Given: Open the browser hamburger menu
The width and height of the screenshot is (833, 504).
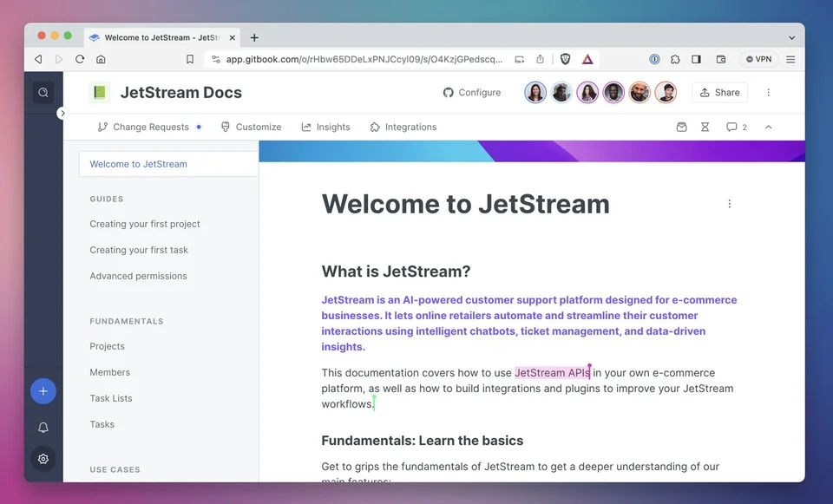Looking at the screenshot, I should point(790,59).
